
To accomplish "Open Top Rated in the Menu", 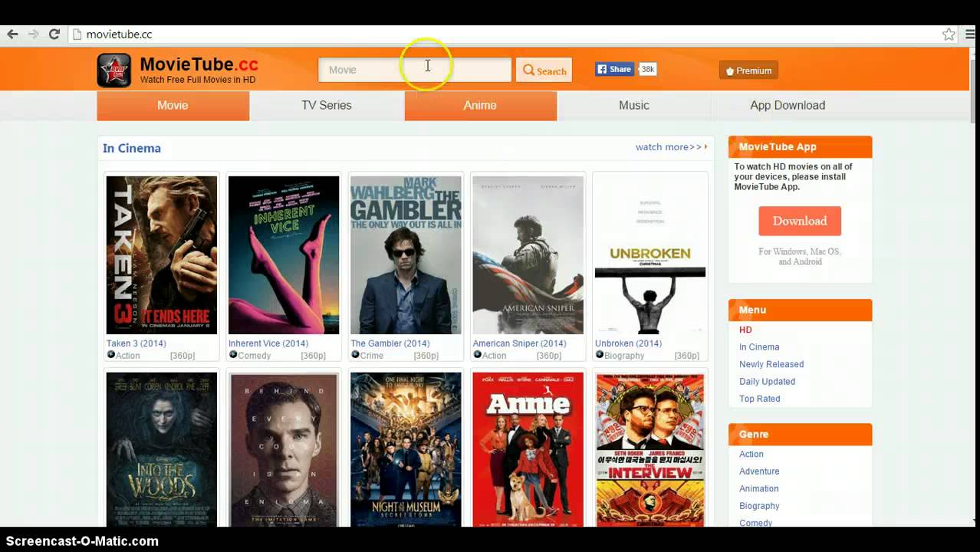I will point(760,399).
